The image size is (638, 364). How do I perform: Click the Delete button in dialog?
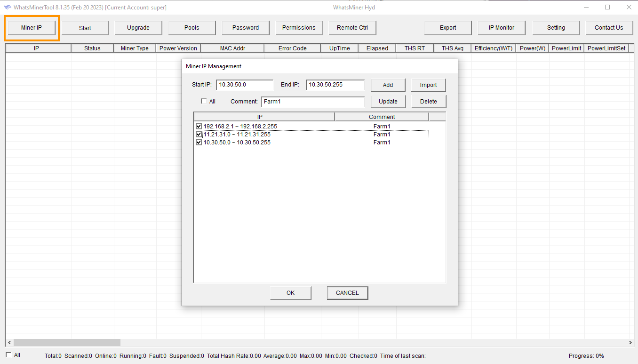pyautogui.click(x=429, y=102)
